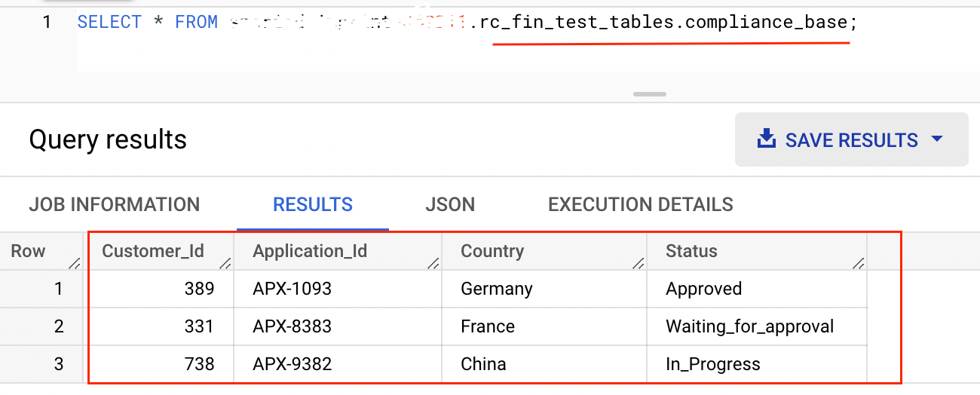Image resolution: width=980 pixels, height=395 pixels.
Task: Click the Application_Id column resize handle icon
Action: point(433,263)
